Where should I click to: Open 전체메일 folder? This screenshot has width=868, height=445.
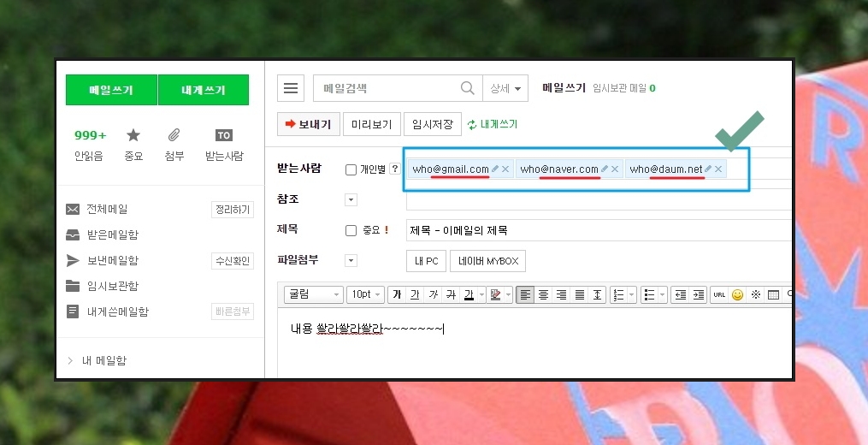pos(108,209)
